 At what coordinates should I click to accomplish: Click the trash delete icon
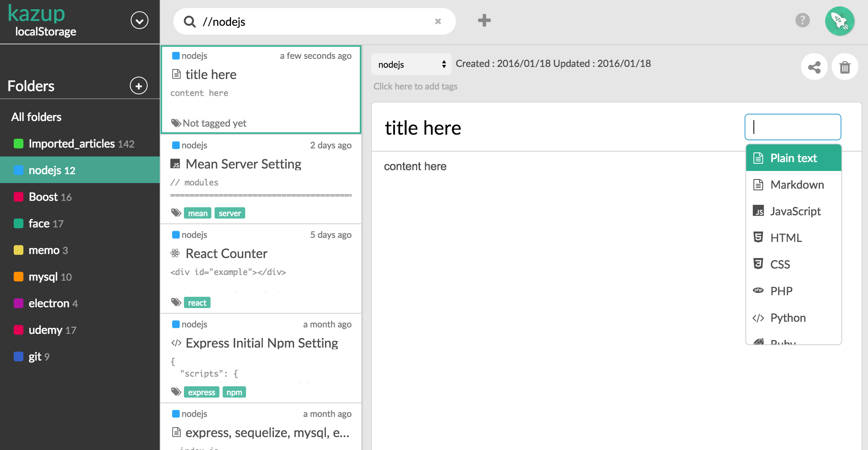(845, 67)
